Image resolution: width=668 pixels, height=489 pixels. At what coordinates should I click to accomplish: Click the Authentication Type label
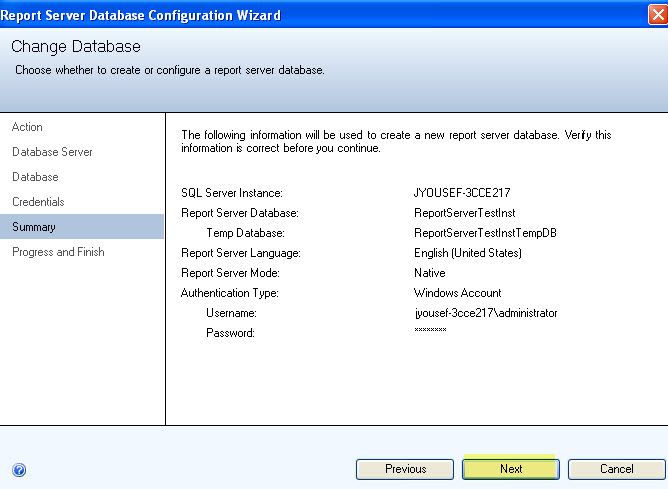coord(230,293)
